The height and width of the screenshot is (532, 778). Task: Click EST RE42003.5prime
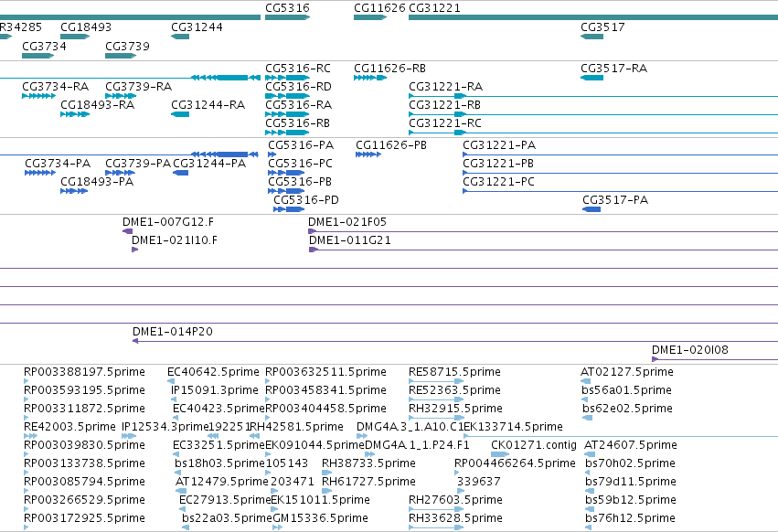(31, 436)
